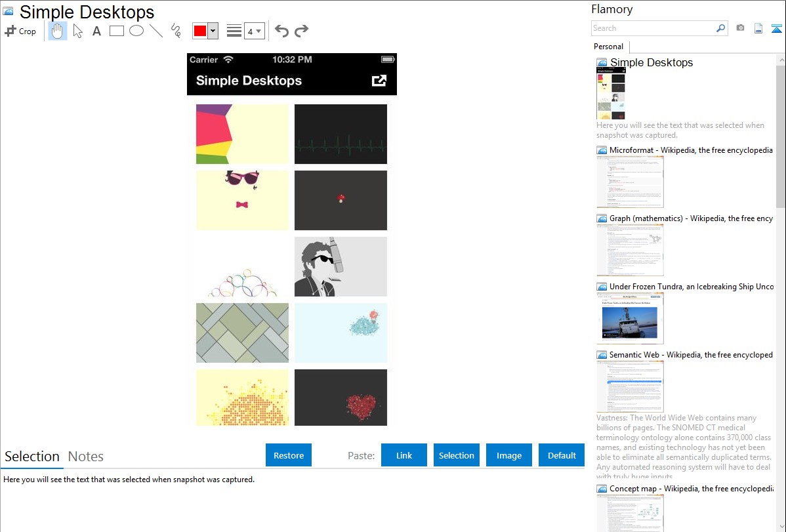
Task: Click the Paste Link button
Action: [404, 455]
